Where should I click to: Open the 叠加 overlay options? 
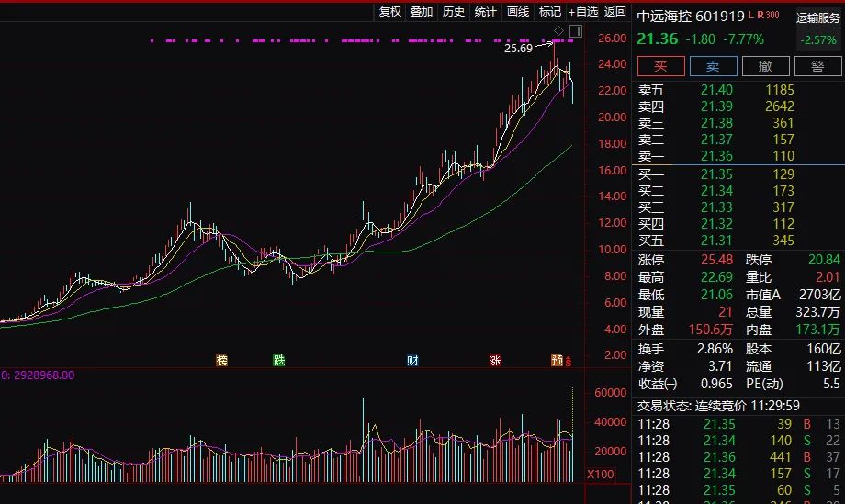pos(422,11)
